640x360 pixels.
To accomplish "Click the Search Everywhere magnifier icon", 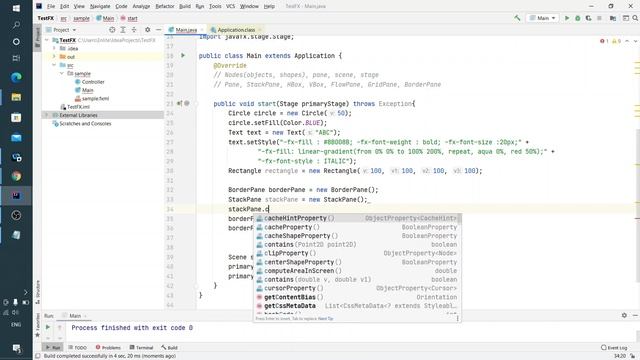I will [635, 18].
